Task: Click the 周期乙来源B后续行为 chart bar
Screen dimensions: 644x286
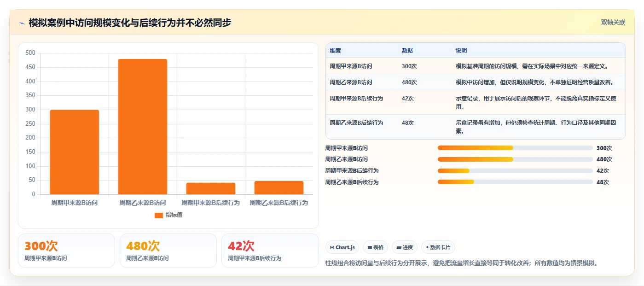Action: 279,187
